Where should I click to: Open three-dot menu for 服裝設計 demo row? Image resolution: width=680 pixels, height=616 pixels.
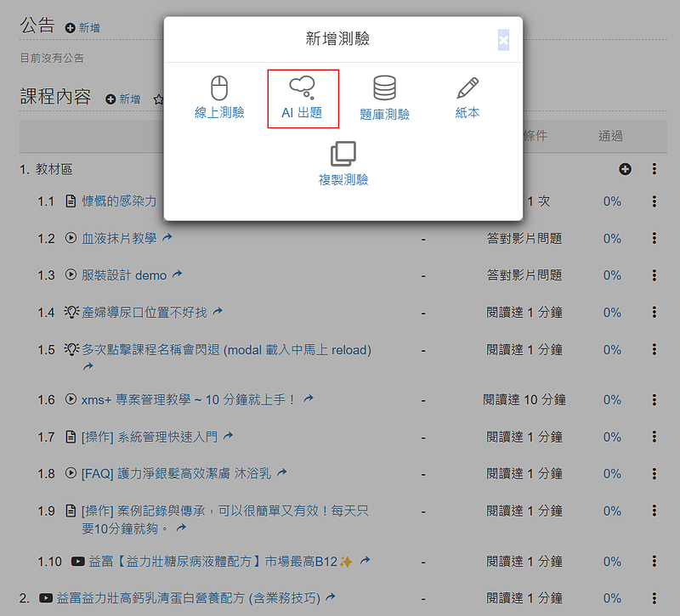654,275
